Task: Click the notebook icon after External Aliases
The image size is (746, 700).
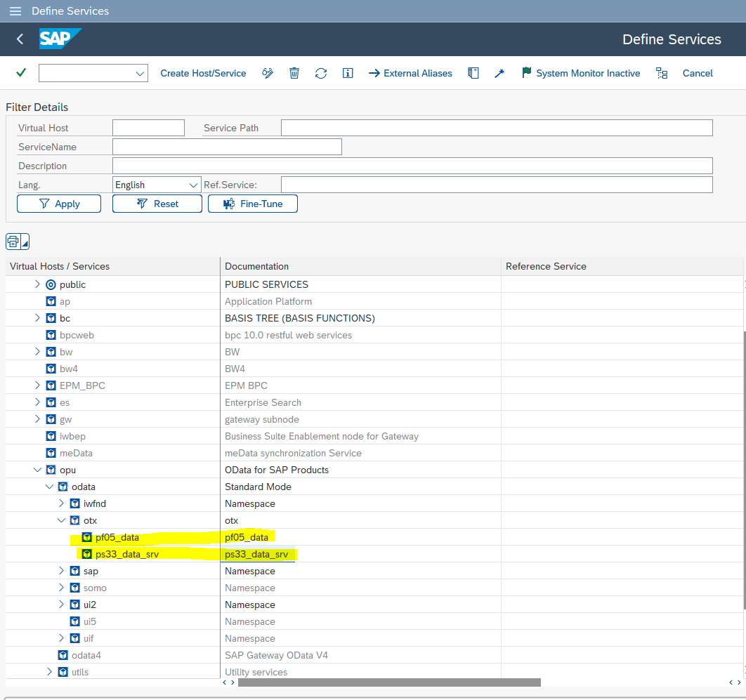Action: coord(473,73)
